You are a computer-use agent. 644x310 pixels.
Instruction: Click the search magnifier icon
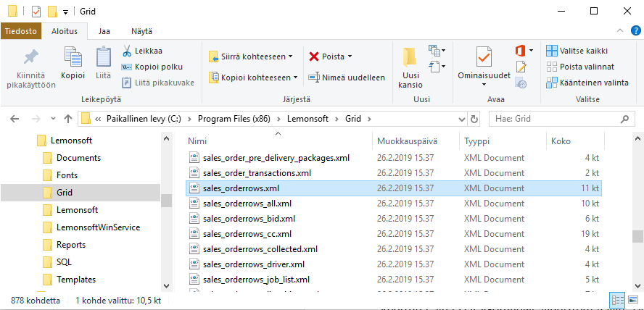[624, 119]
